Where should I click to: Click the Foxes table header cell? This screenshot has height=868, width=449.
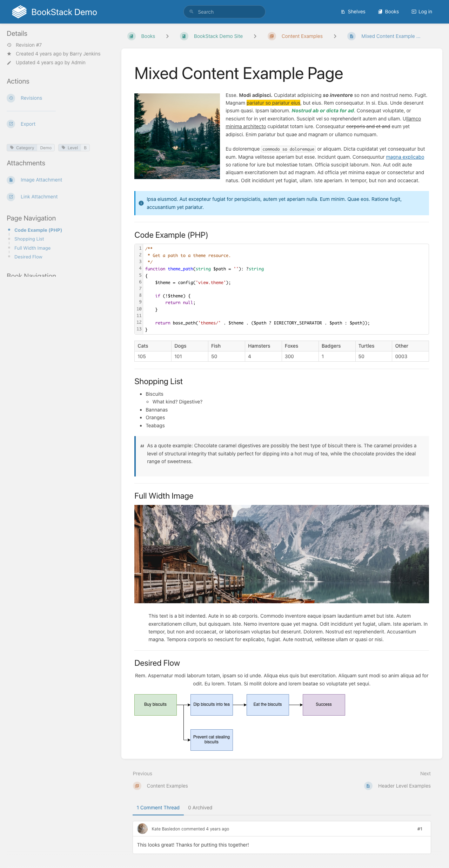coord(300,346)
